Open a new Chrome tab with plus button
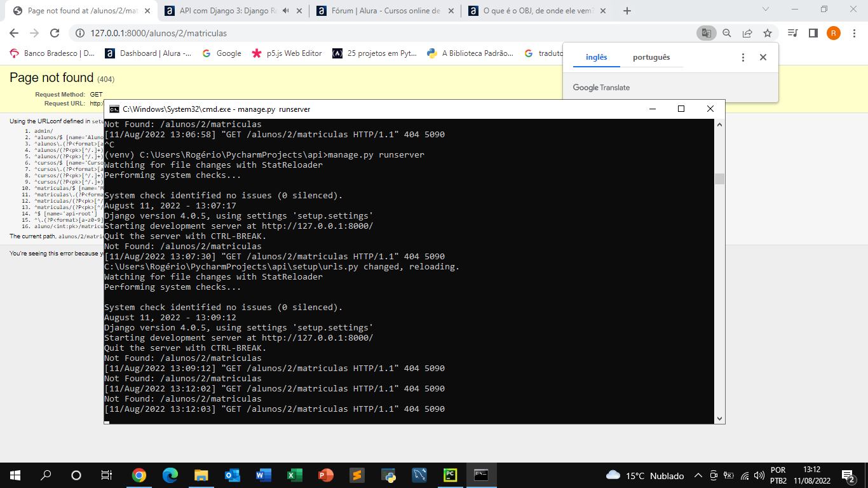The image size is (868, 488). pyautogui.click(x=627, y=11)
